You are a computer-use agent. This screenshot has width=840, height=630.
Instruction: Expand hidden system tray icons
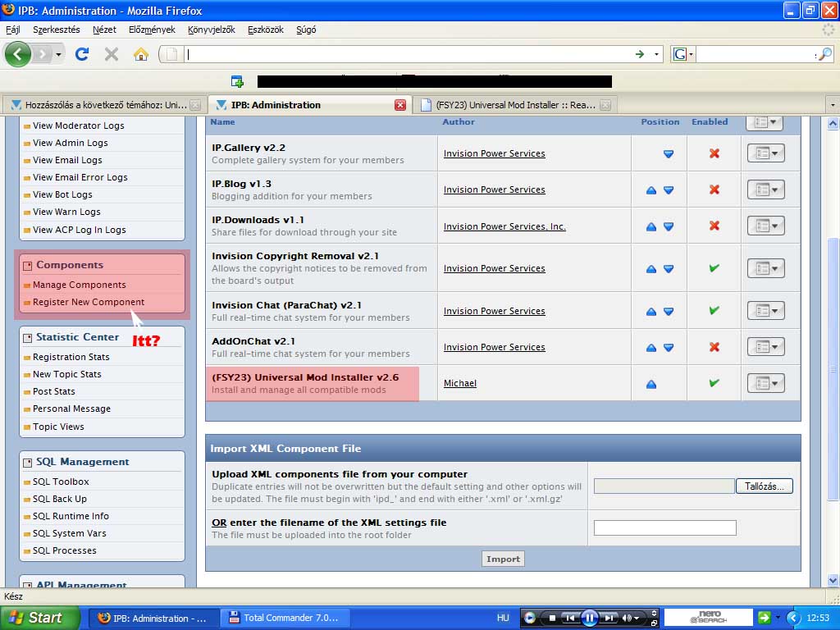click(793, 618)
